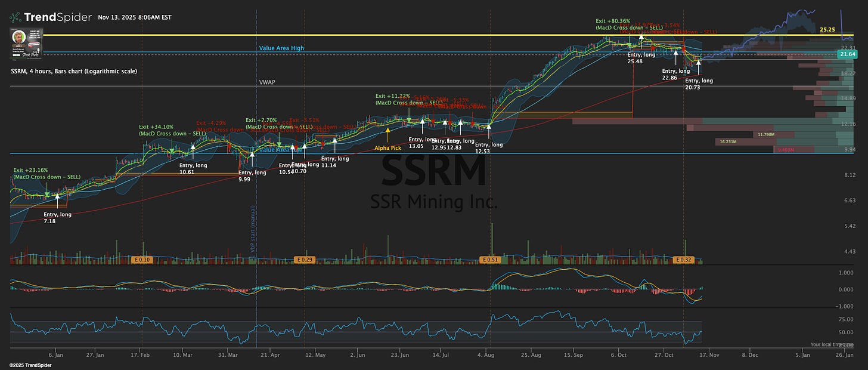Click the 15. Sep date on time axis
This screenshot has height=370, width=868.
[x=573, y=354]
